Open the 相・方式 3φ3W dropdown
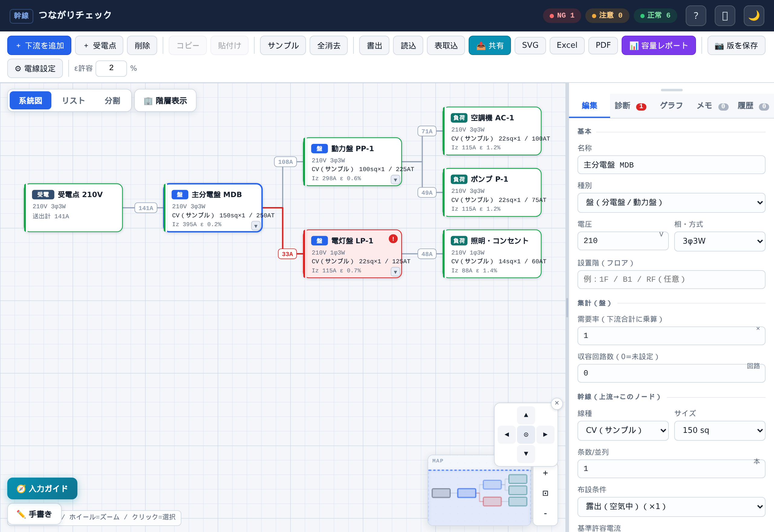 coord(719,241)
